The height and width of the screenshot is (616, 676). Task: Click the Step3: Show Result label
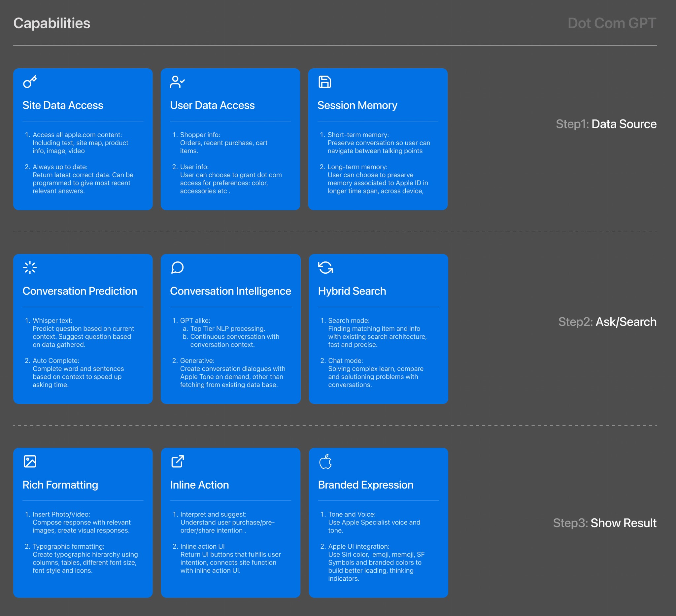coord(605,523)
